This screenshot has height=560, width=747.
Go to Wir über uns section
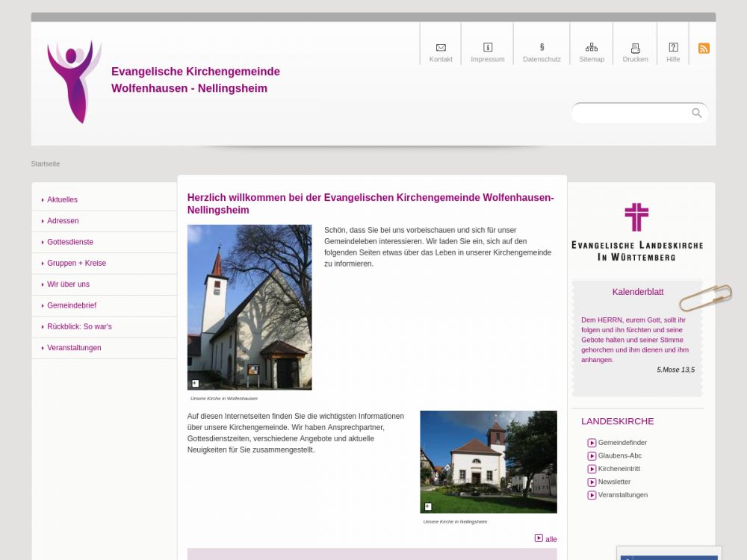[x=68, y=284]
